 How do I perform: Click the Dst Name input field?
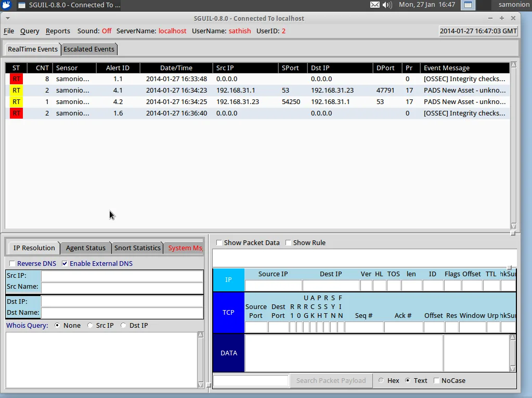(122, 313)
